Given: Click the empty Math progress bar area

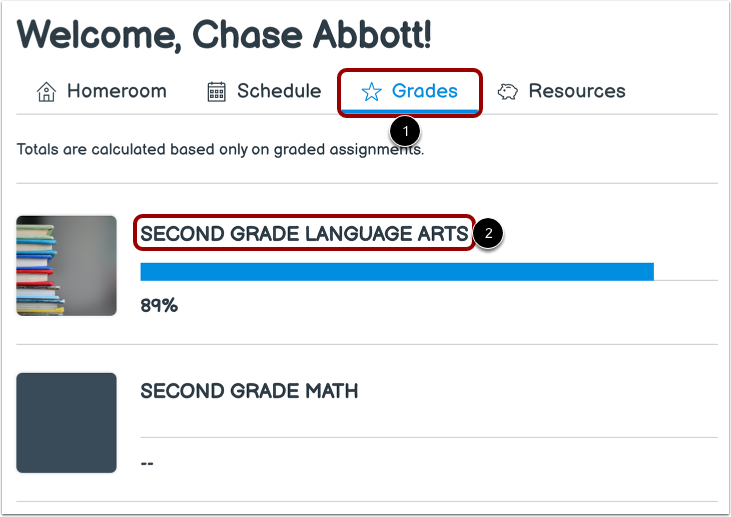Looking at the screenshot, I should point(428,429).
